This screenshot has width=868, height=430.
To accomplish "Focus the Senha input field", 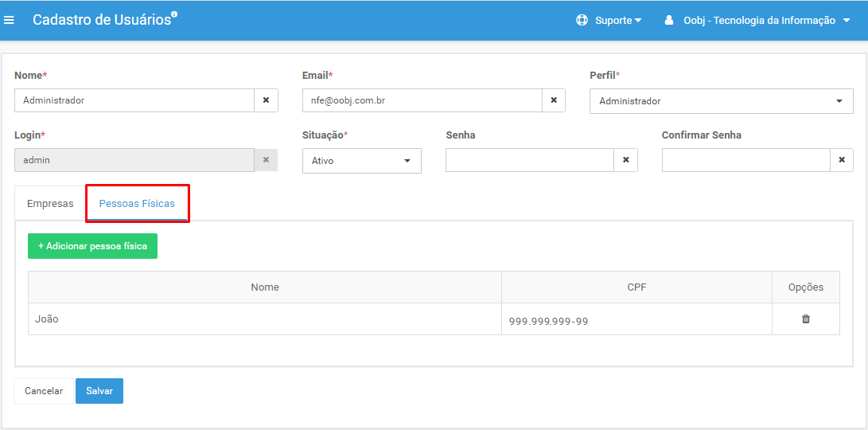I will coord(530,160).
